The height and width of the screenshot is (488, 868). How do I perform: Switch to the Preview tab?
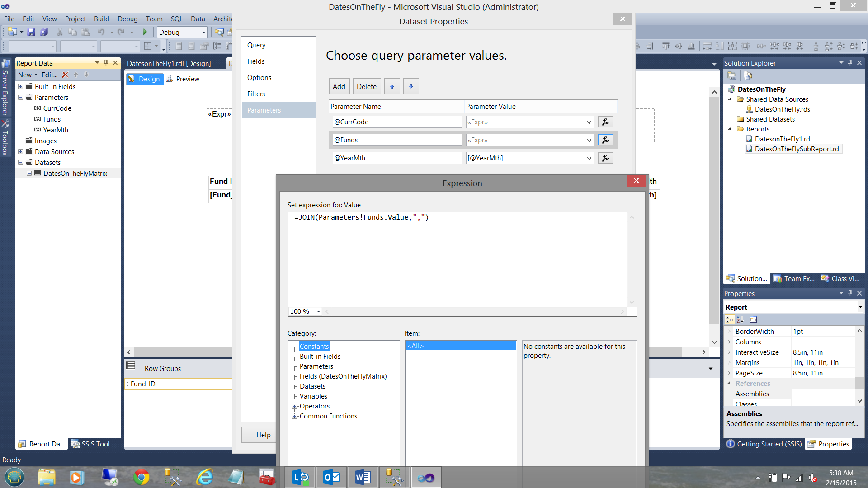coord(187,79)
